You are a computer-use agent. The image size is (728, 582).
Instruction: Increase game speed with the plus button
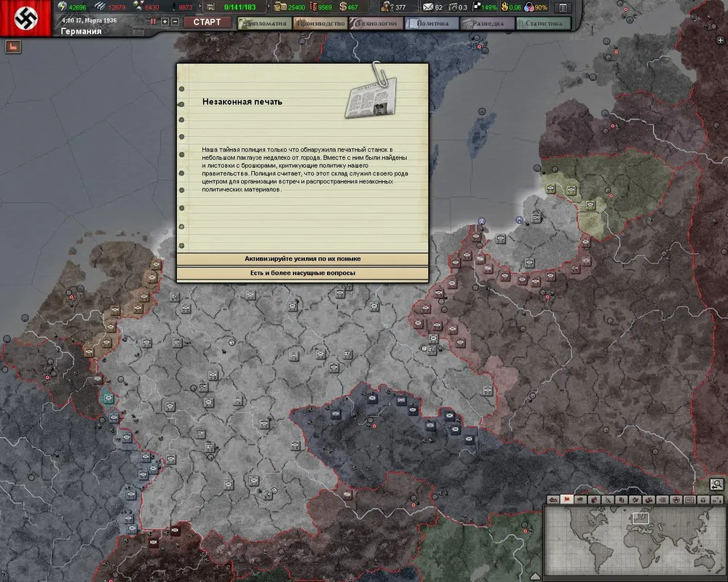coord(165,22)
